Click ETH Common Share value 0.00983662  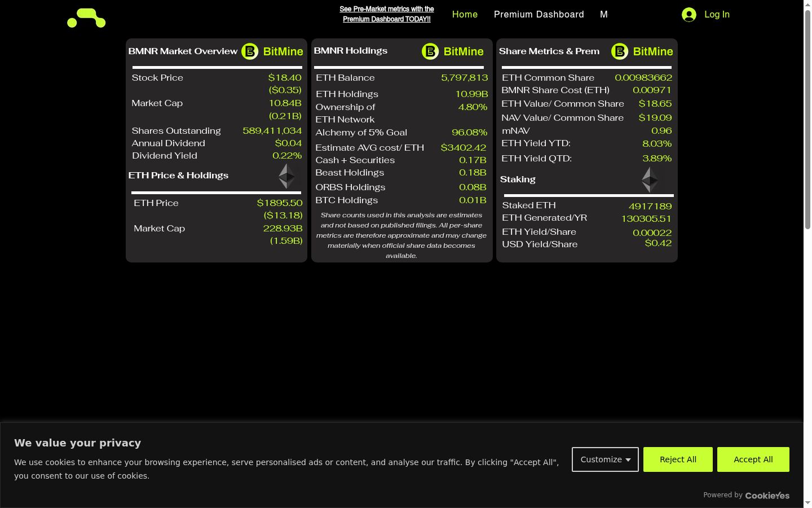point(643,78)
